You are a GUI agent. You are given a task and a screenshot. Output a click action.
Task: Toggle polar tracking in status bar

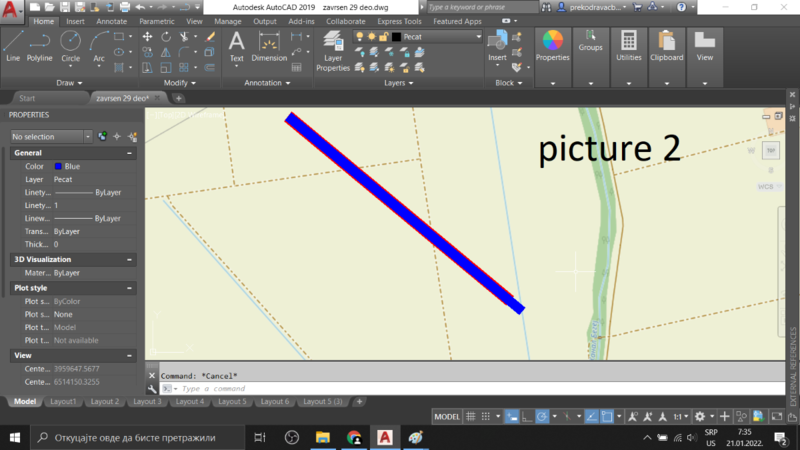[541, 416]
